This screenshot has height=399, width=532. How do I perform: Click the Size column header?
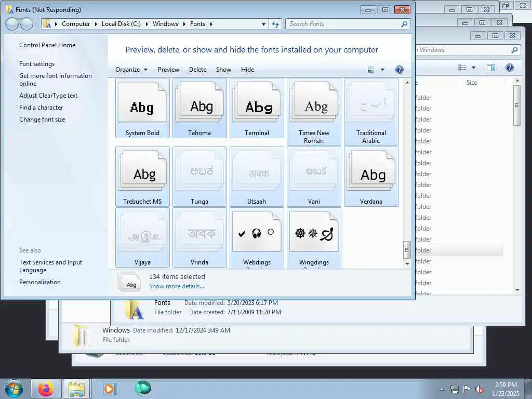(472, 83)
